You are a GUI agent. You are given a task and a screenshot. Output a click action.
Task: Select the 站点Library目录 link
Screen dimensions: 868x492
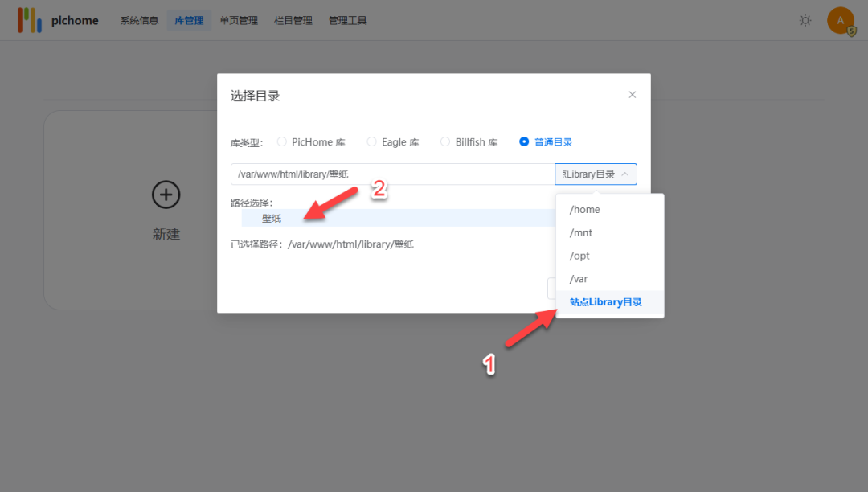pos(605,301)
